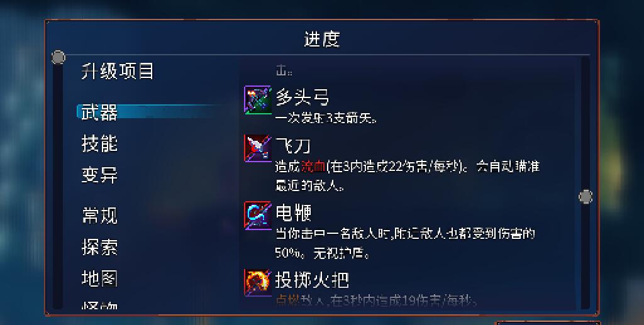Click the weapon list scrollbar handle
Viewport: 644px width, 325px height.
click(x=586, y=197)
